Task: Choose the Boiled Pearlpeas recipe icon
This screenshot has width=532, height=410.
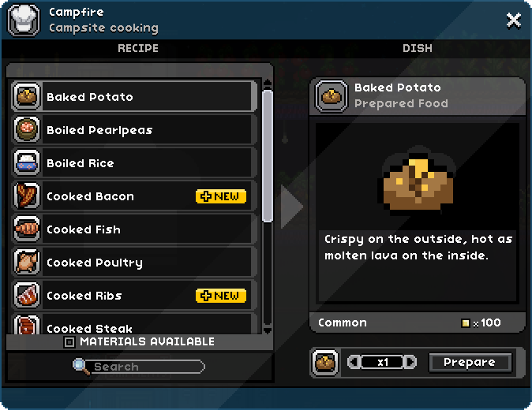Action: 27,129
